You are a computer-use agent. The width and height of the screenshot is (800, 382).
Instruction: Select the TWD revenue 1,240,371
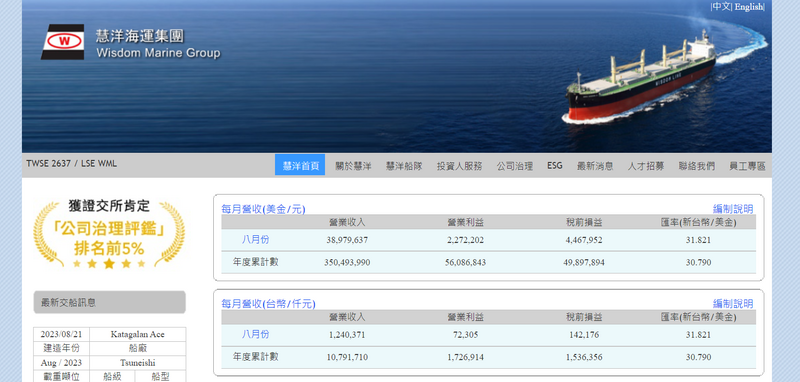click(347, 335)
